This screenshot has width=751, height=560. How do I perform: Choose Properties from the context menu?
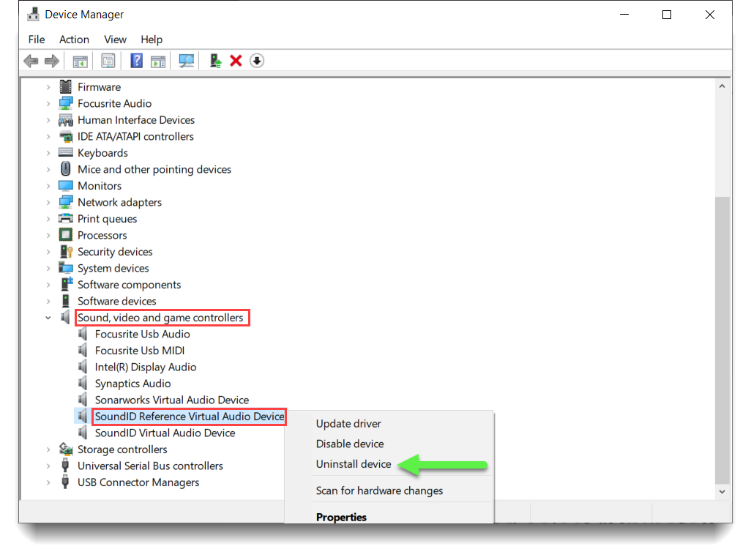click(341, 517)
